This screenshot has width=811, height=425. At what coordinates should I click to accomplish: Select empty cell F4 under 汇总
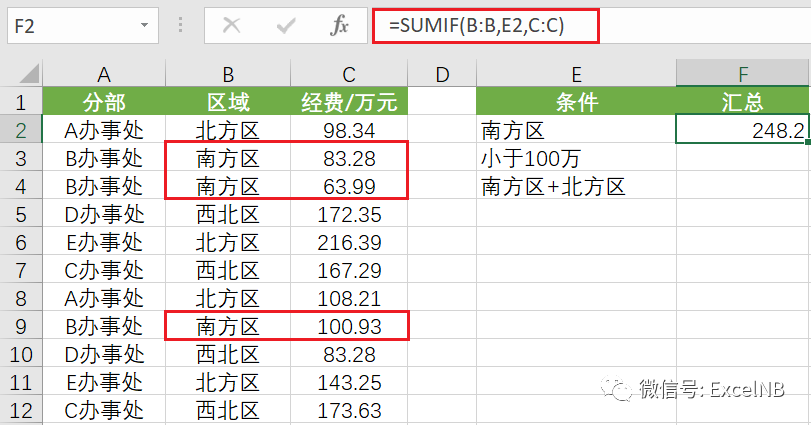(743, 185)
